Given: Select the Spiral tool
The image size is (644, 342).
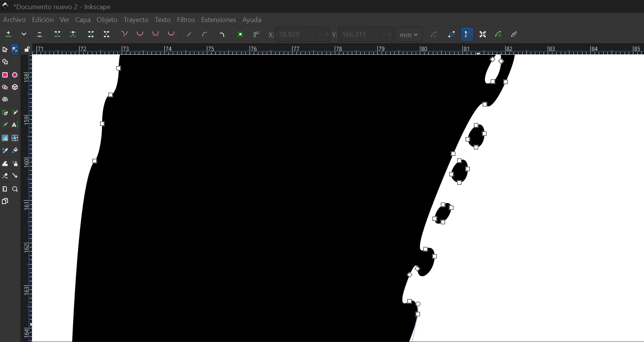Looking at the screenshot, I should pyautogui.click(x=5, y=100).
